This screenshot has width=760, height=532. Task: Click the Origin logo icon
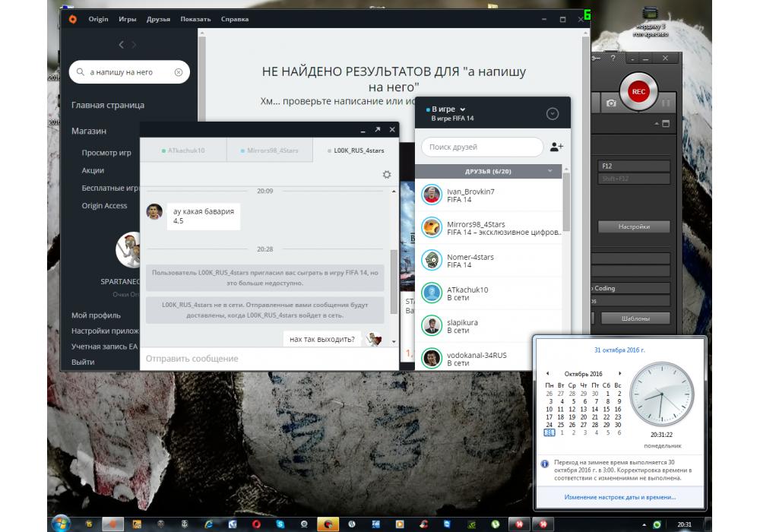pos(72,19)
